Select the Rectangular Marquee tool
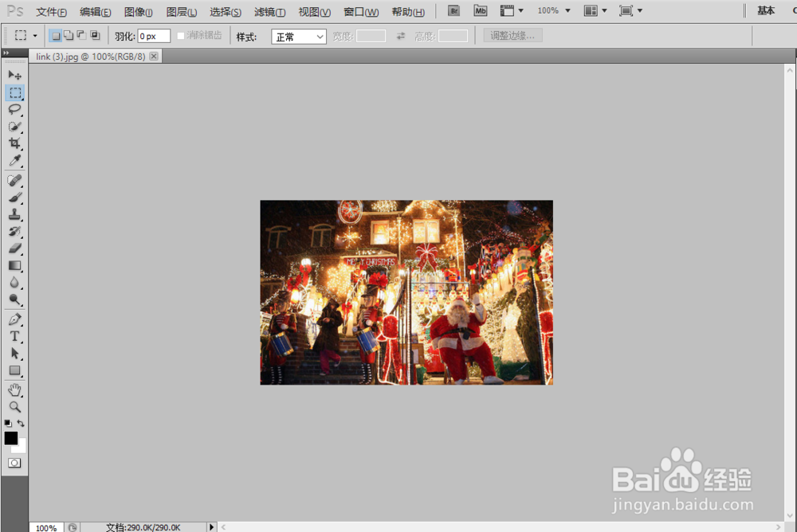This screenshot has width=797, height=532. pos(14,92)
